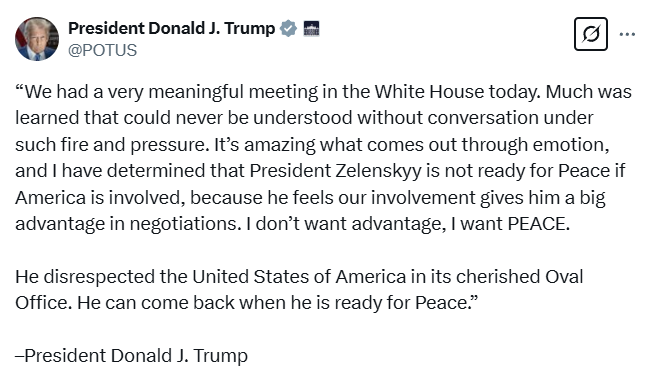Click the signature line '–President Donald J. Trump'
The width and height of the screenshot is (649, 375).
pyautogui.click(x=131, y=356)
